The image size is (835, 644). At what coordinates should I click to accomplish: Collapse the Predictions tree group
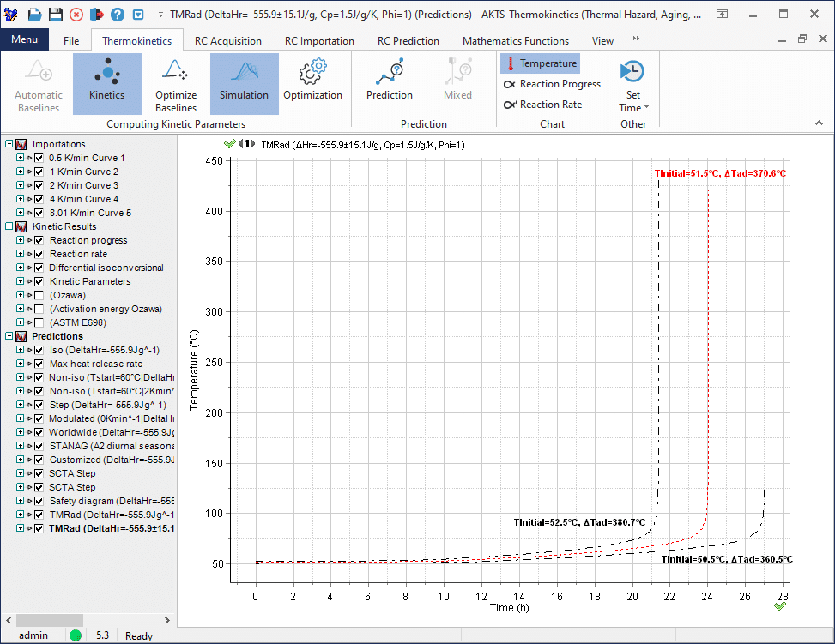(x=9, y=336)
